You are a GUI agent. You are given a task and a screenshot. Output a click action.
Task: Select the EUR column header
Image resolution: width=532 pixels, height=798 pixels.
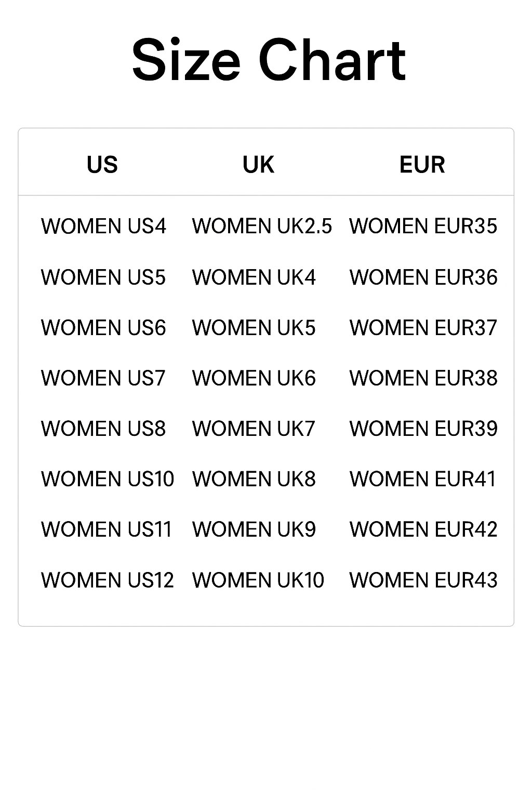(x=422, y=165)
